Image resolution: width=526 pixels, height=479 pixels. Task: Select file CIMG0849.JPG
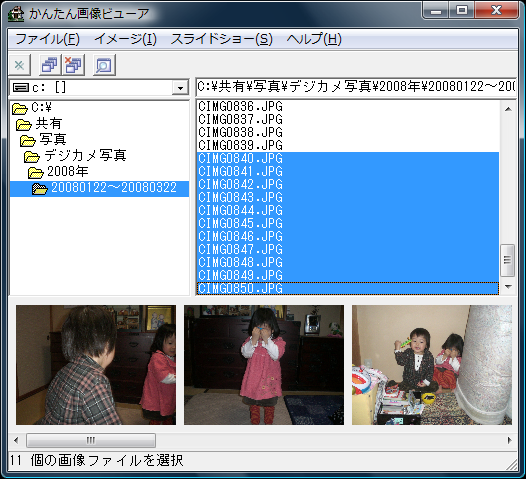pyautogui.click(x=348, y=276)
